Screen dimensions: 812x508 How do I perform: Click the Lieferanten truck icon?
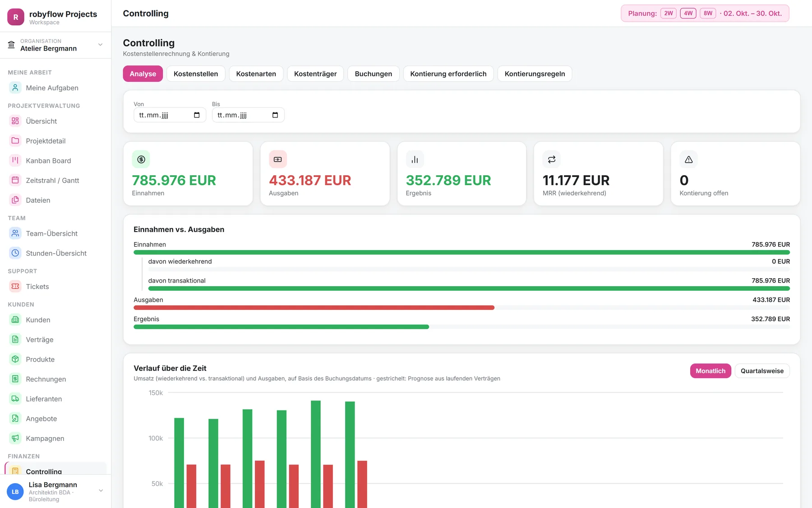(x=15, y=399)
